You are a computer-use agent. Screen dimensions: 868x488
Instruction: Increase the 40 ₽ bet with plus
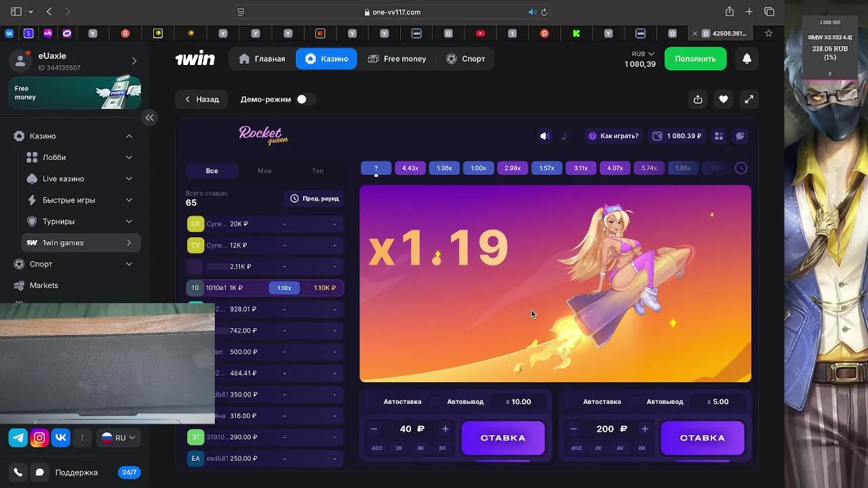tap(446, 429)
